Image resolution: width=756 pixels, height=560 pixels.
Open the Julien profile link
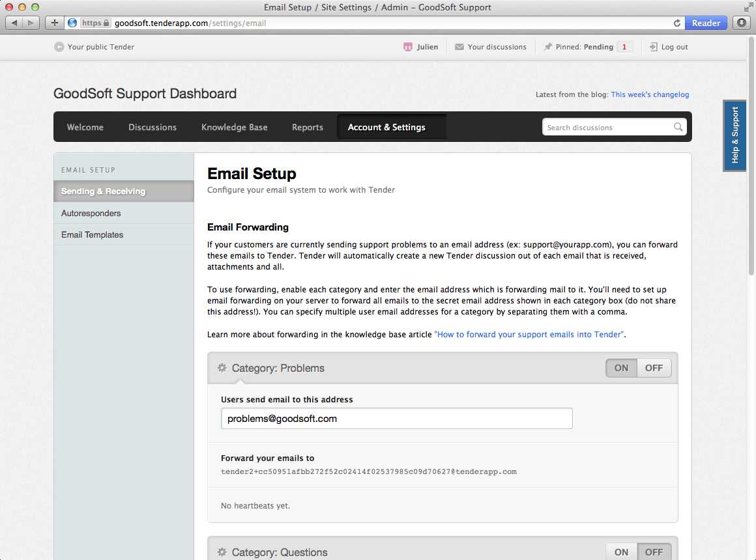[427, 47]
